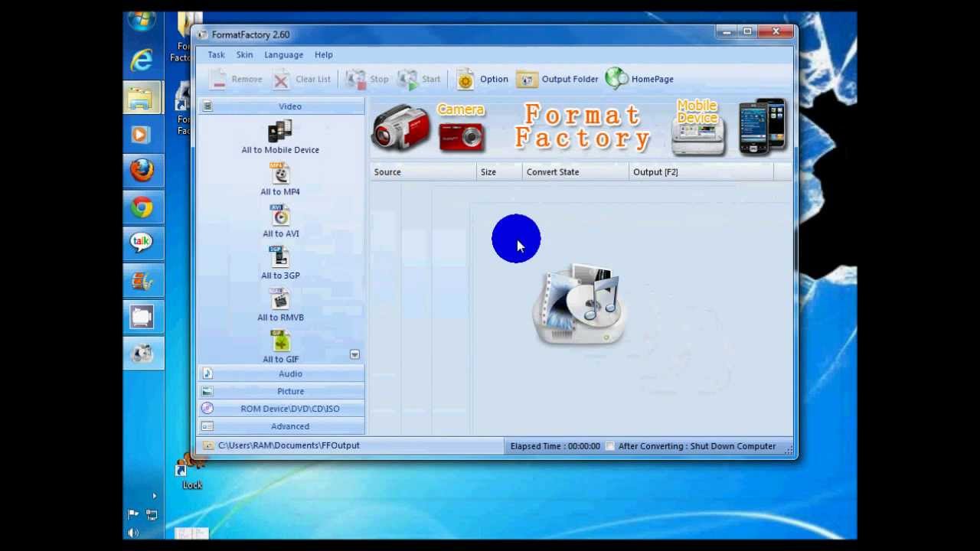This screenshot has height=551, width=980.
Task: Open the media player on the taskbar
Action: pos(142,135)
